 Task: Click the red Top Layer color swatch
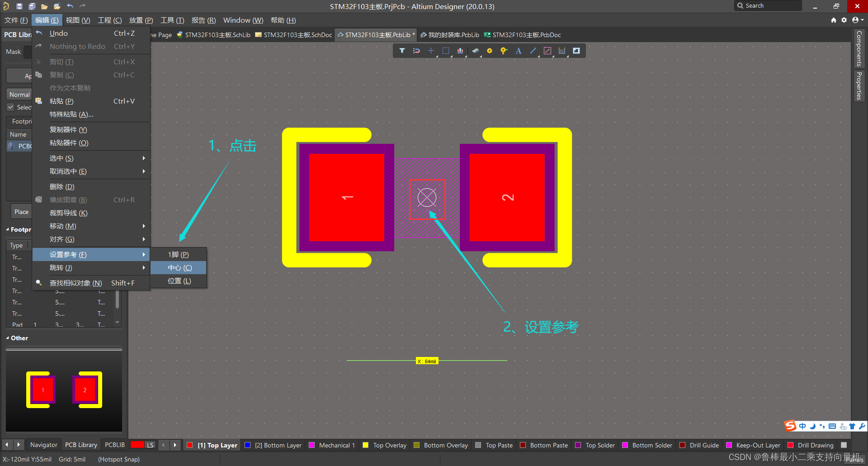click(190, 445)
